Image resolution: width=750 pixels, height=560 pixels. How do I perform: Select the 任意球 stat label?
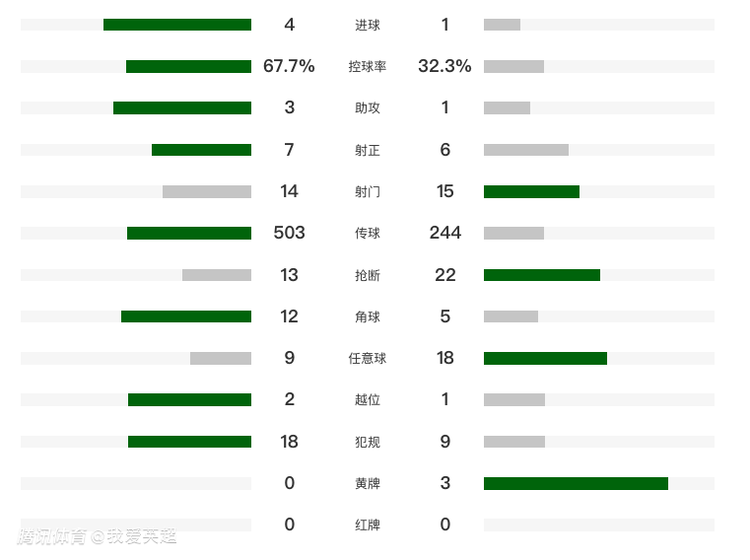pos(368,359)
